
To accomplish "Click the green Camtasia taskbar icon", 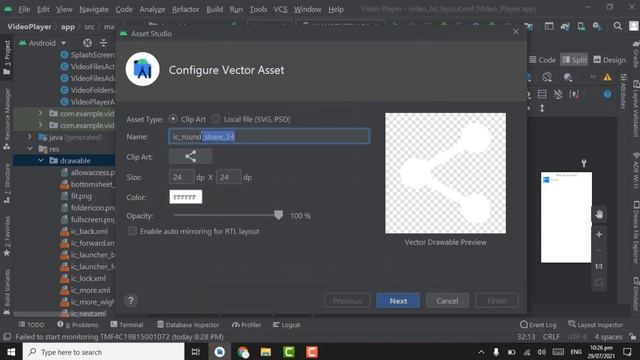I will [x=289, y=352].
